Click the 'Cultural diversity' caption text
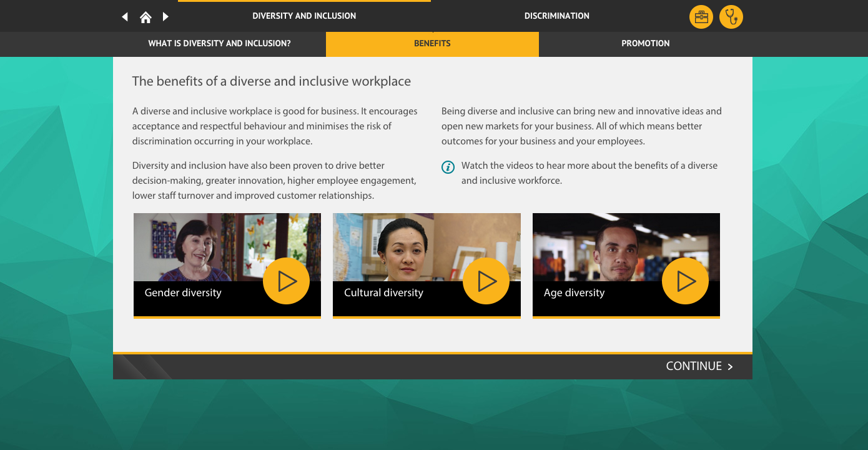Image resolution: width=868 pixels, height=450 pixels. coord(383,292)
